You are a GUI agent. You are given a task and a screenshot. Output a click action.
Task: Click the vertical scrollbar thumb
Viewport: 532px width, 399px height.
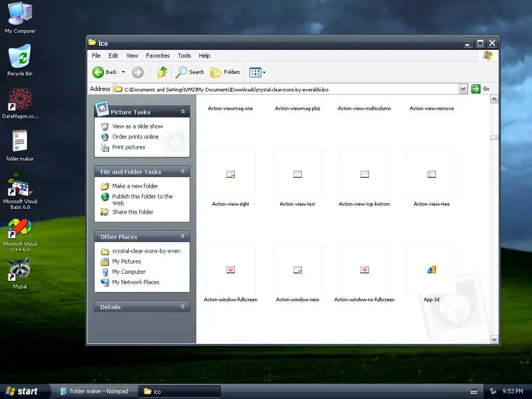coord(495,137)
